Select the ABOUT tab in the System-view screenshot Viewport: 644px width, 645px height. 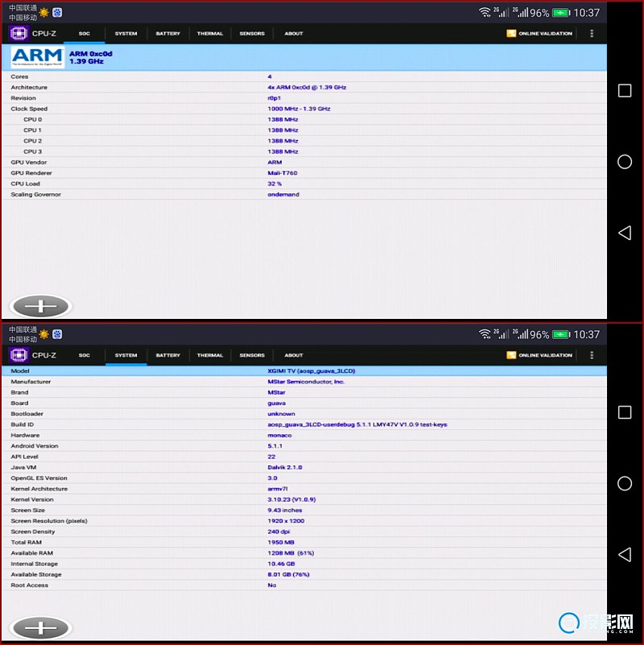(294, 355)
